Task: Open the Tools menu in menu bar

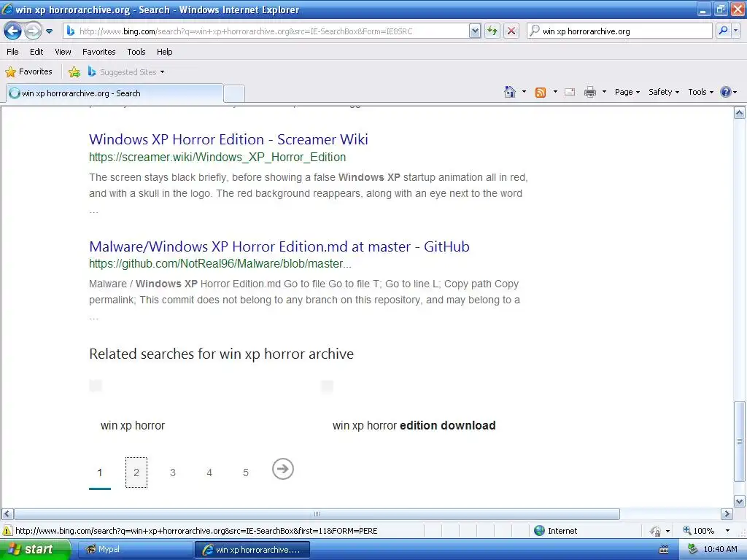Action: tap(136, 52)
